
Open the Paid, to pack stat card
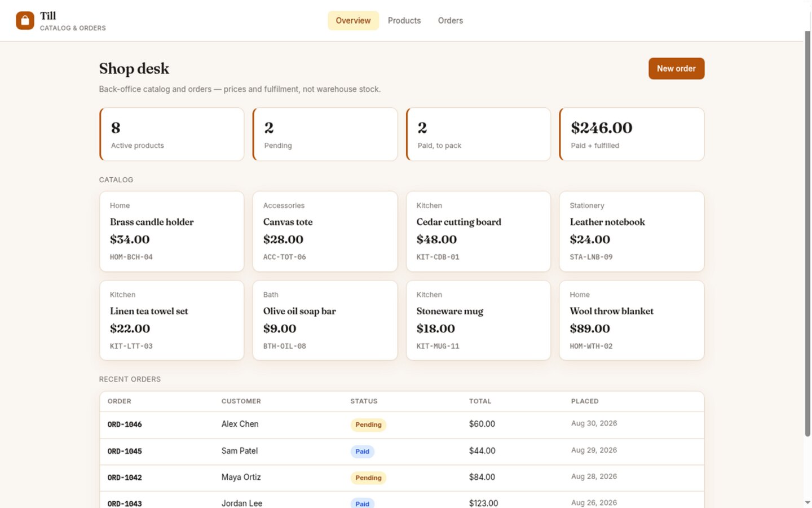point(478,134)
